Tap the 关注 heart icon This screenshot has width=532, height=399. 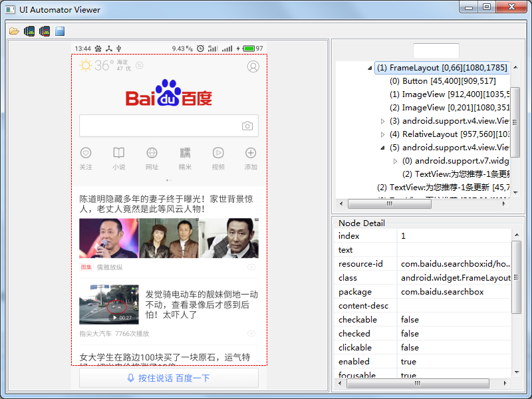click(86, 153)
